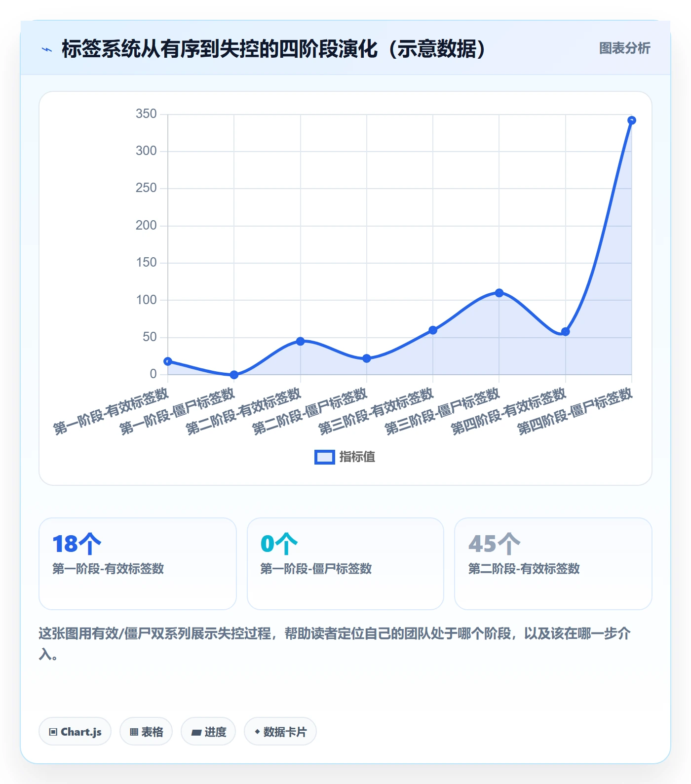Click the x-axis label 第四阶段-僵尸标签数

click(575, 411)
